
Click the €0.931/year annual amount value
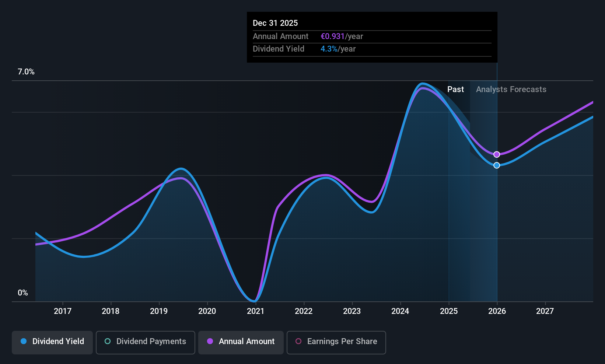[342, 36]
